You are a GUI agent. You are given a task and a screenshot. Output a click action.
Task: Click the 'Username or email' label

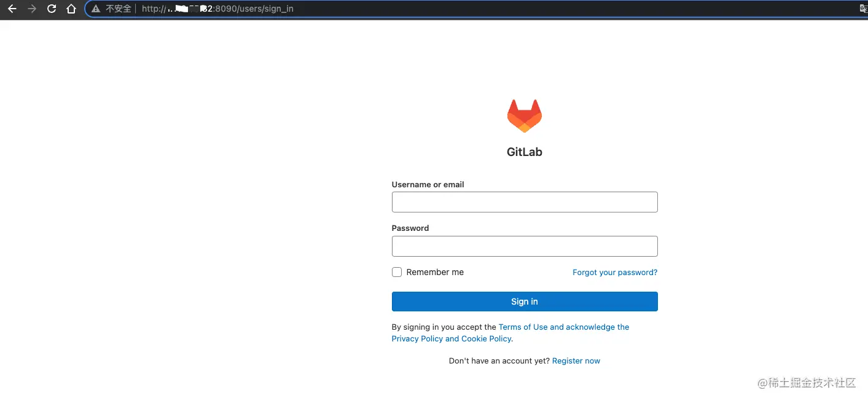pyautogui.click(x=428, y=184)
